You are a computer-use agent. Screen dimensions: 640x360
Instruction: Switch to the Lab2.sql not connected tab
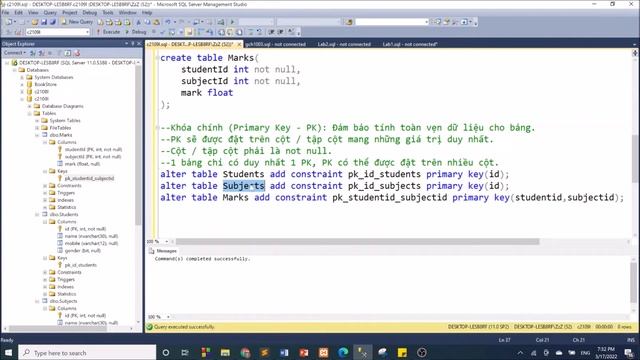344,44
